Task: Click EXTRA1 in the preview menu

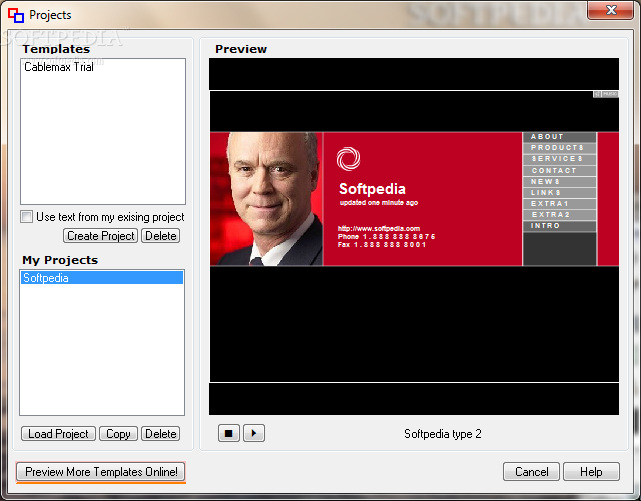Action: tap(559, 204)
